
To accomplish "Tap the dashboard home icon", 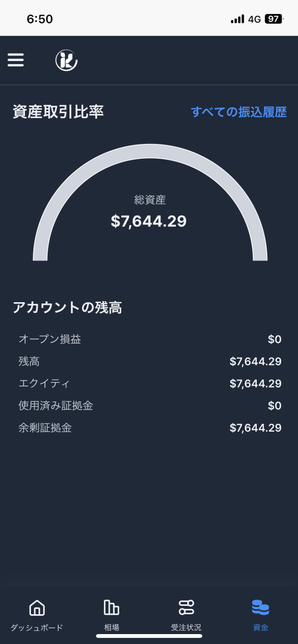I will [x=37, y=607].
